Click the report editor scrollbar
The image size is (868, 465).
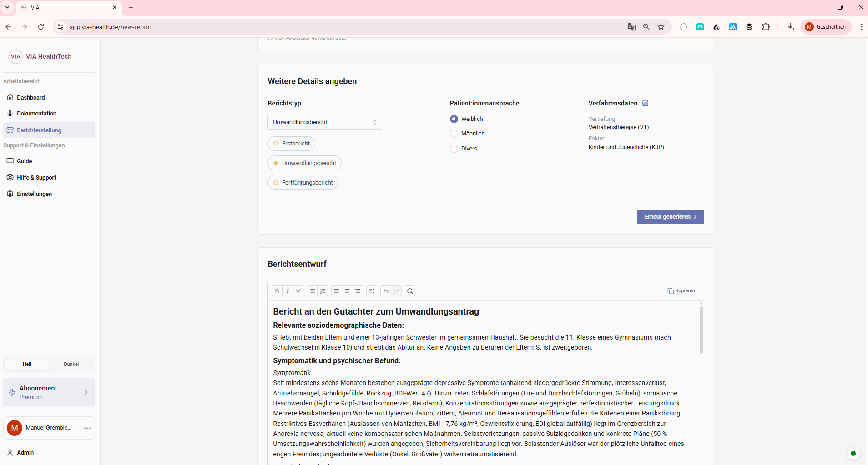pyautogui.click(x=701, y=330)
